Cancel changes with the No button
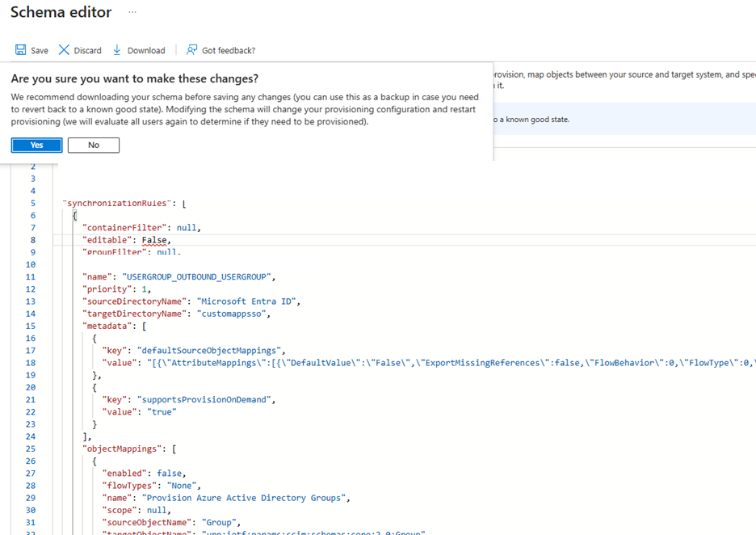 click(94, 145)
